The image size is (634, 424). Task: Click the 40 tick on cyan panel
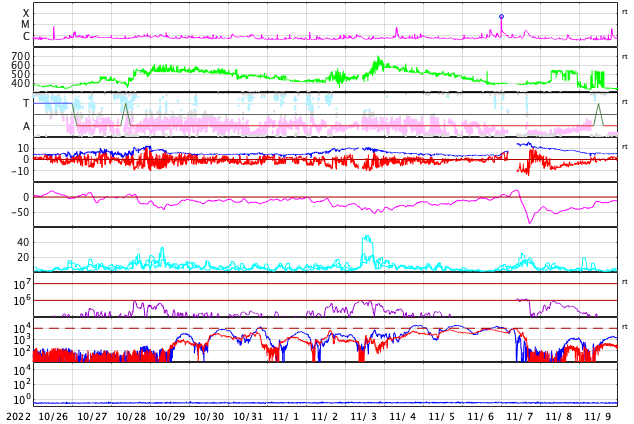click(x=23, y=242)
